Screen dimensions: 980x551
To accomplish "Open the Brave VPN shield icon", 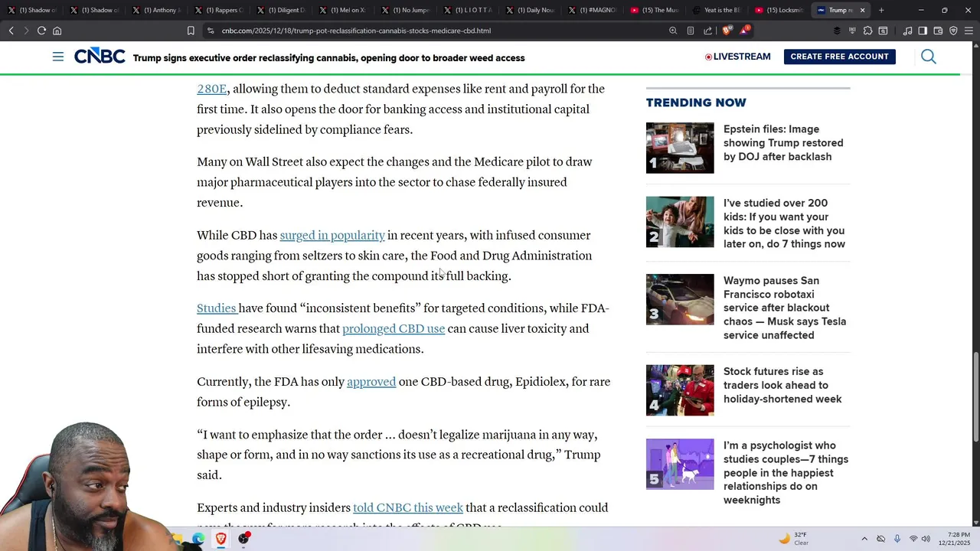I will click(x=953, y=31).
